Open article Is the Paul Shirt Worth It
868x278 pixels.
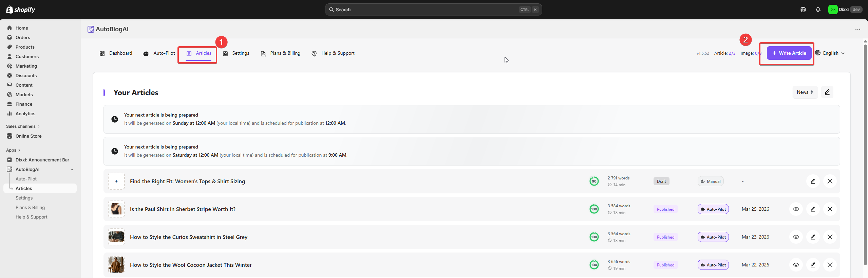point(183,209)
